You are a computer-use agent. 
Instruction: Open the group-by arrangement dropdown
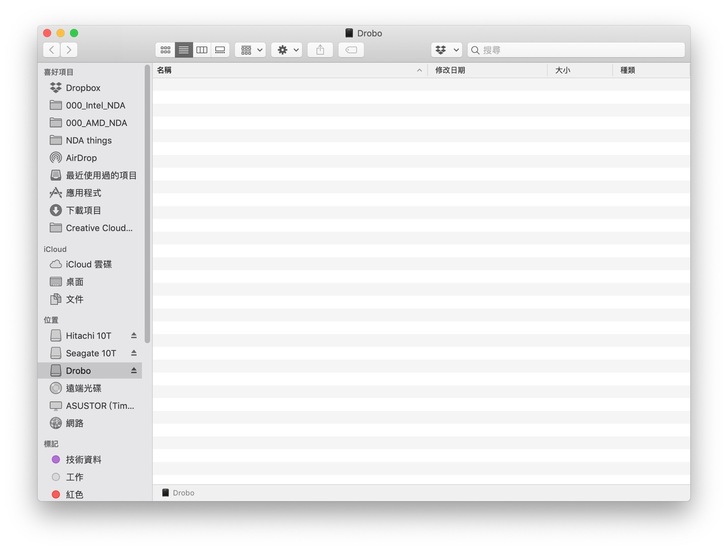pos(250,50)
